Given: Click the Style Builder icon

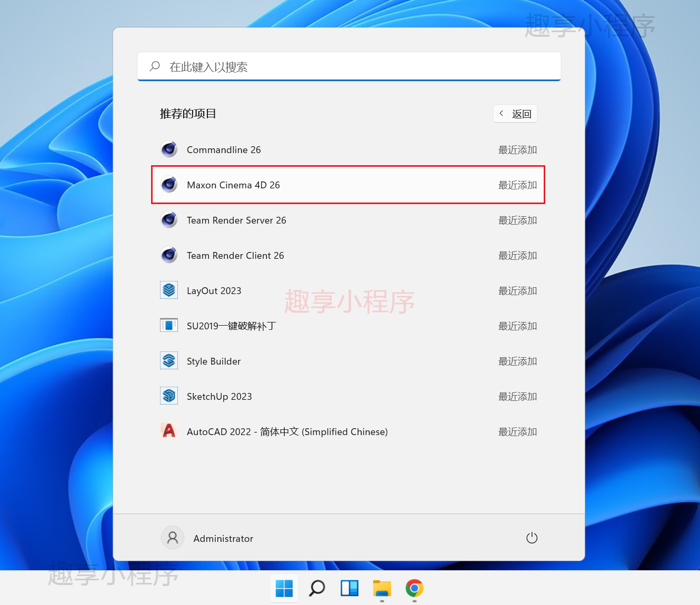Looking at the screenshot, I should tap(169, 361).
